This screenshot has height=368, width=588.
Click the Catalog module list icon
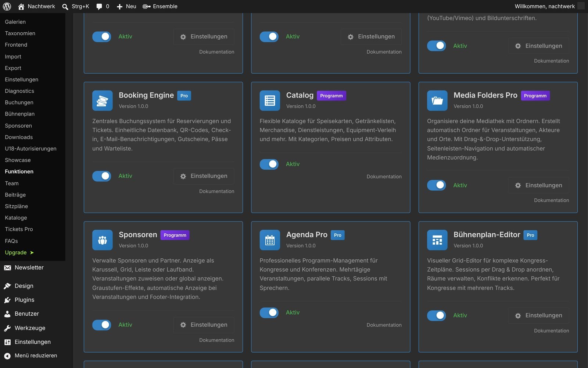pyautogui.click(x=270, y=100)
